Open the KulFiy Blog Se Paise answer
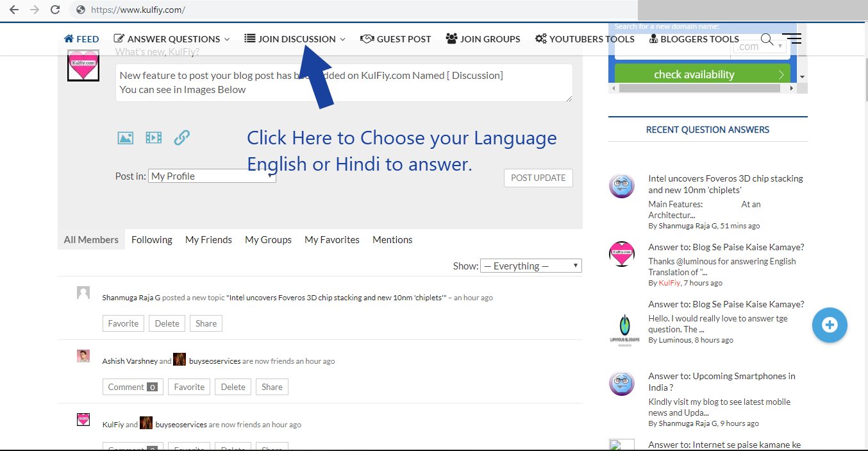The image size is (868, 451). [x=726, y=247]
